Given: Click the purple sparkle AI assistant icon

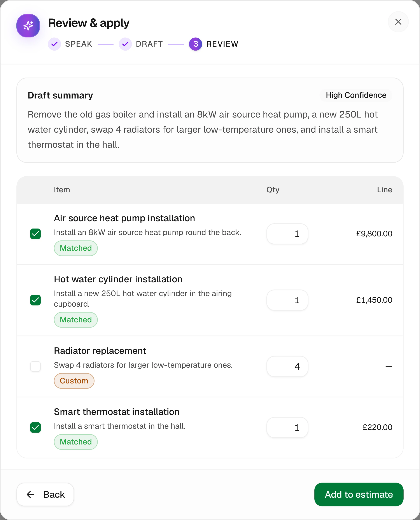Looking at the screenshot, I should (28, 26).
